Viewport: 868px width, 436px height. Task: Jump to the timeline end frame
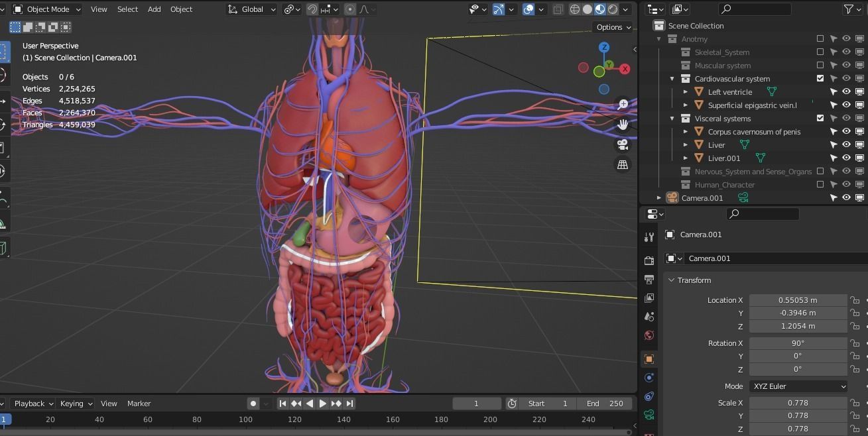pos(349,403)
